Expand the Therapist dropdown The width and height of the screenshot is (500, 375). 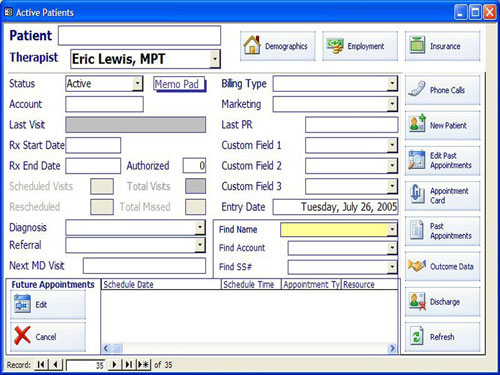[215, 59]
